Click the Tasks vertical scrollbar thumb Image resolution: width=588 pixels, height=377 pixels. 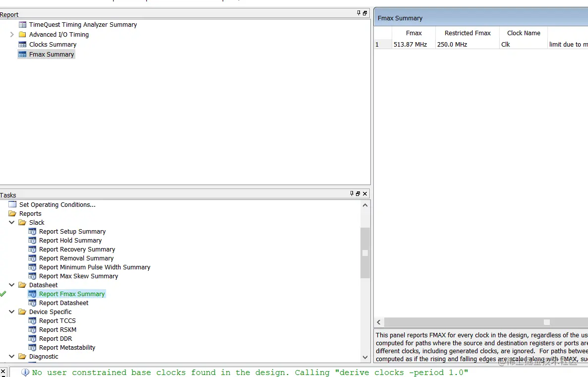click(365, 253)
